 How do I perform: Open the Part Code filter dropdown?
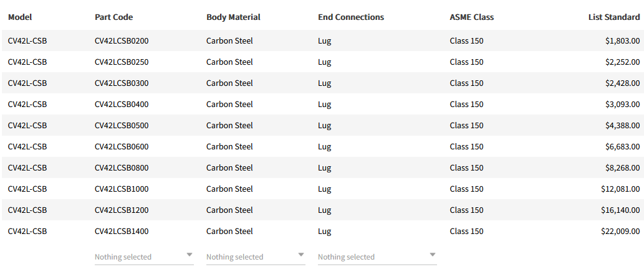[143, 256]
